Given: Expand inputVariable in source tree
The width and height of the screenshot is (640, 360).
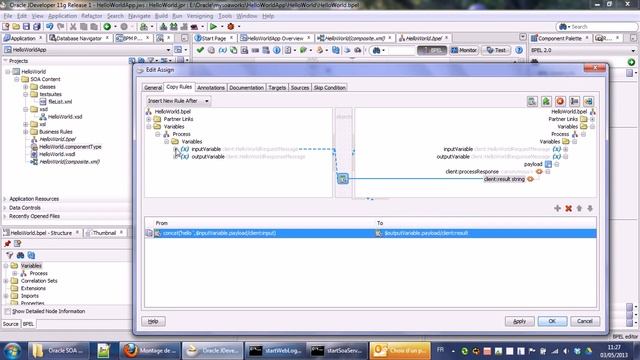Looking at the screenshot, I should (x=176, y=149).
